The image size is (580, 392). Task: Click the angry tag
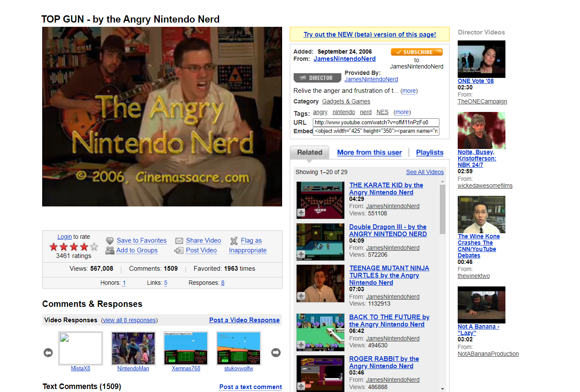[x=320, y=112]
